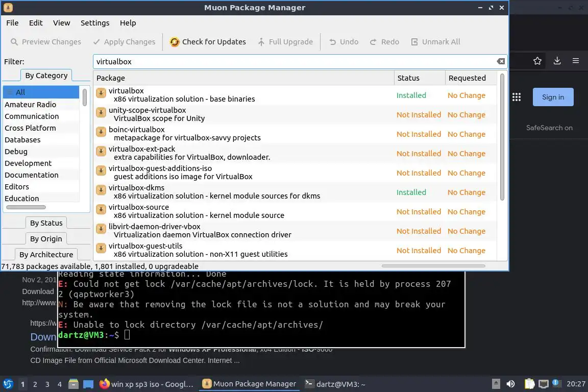Screen dimensions: 588x392
Task: Select the Documentation category
Action: [x=41, y=175]
